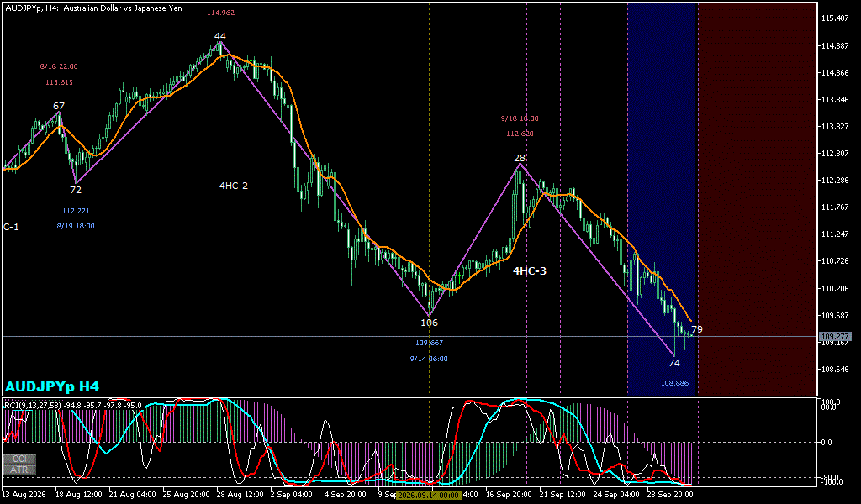Click the 115.407 price axis value
Image resolution: width=861 pixels, height=504 pixels.
(835, 18)
